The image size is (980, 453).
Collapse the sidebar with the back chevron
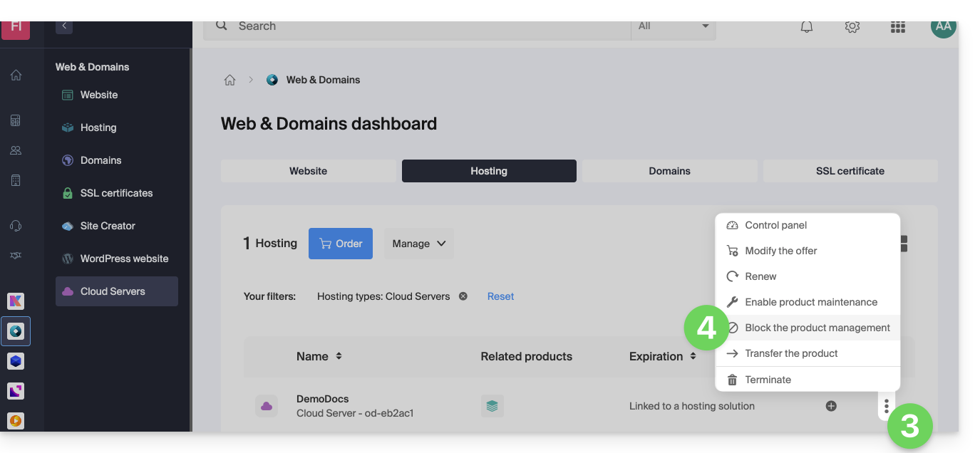pyautogui.click(x=64, y=26)
